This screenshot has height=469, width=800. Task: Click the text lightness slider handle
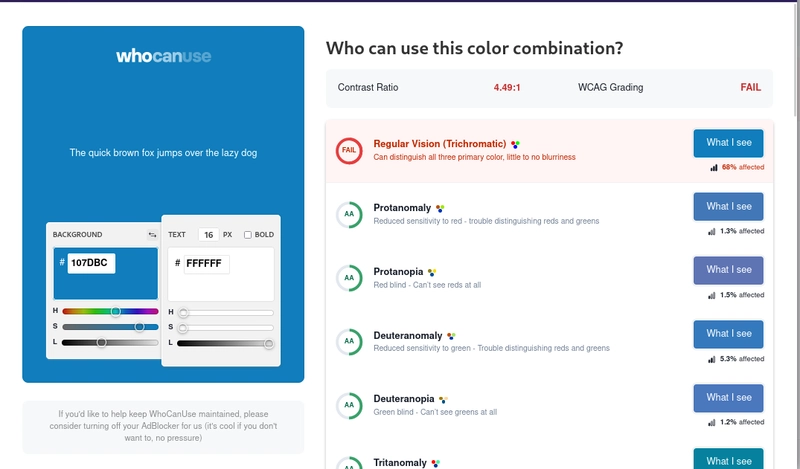click(269, 343)
